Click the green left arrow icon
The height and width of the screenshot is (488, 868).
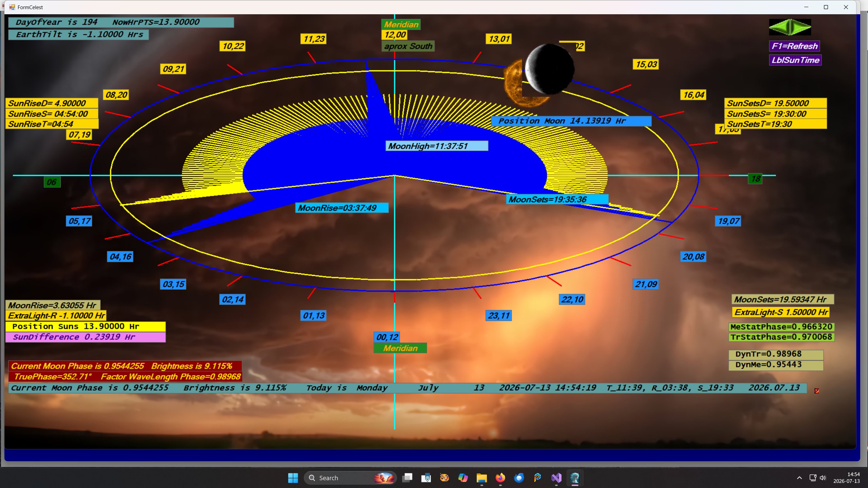coord(779,27)
